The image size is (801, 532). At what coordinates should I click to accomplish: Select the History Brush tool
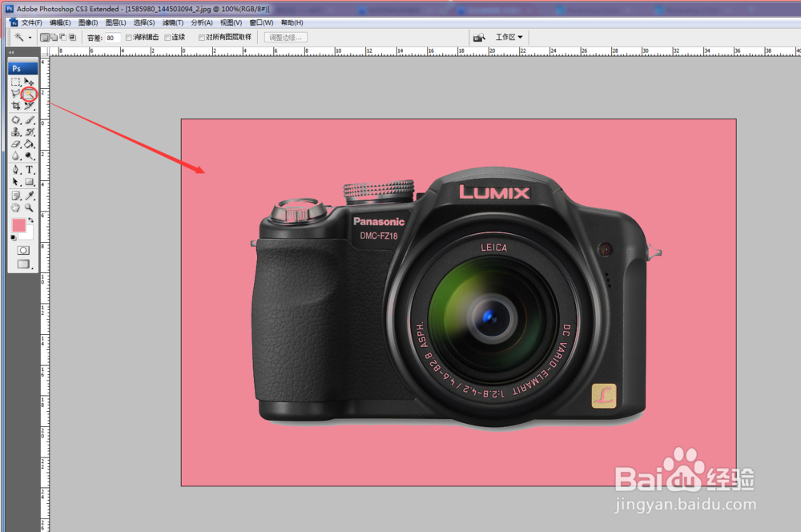click(x=29, y=132)
